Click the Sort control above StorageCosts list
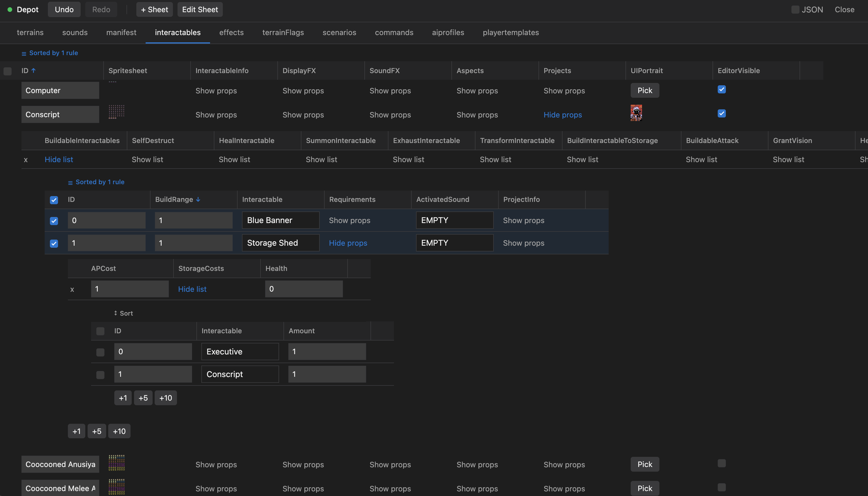Viewport: 868px width, 496px height. (x=123, y=313)
